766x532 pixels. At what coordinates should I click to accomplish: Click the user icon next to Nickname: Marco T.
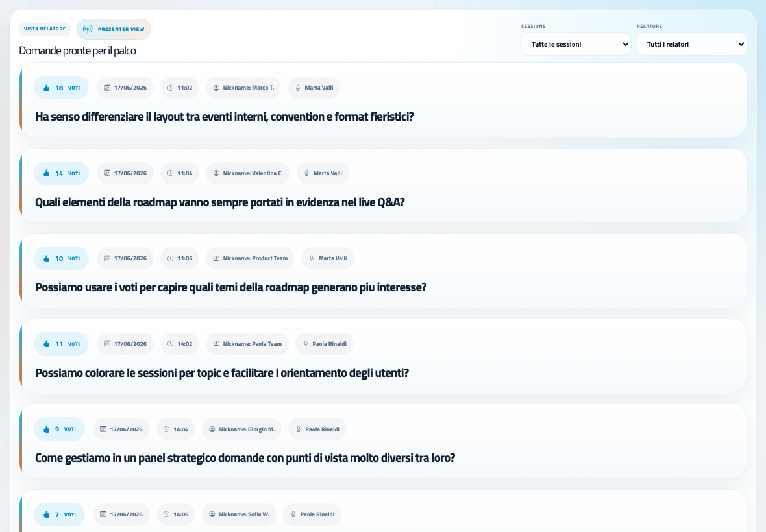coord(216,88)
